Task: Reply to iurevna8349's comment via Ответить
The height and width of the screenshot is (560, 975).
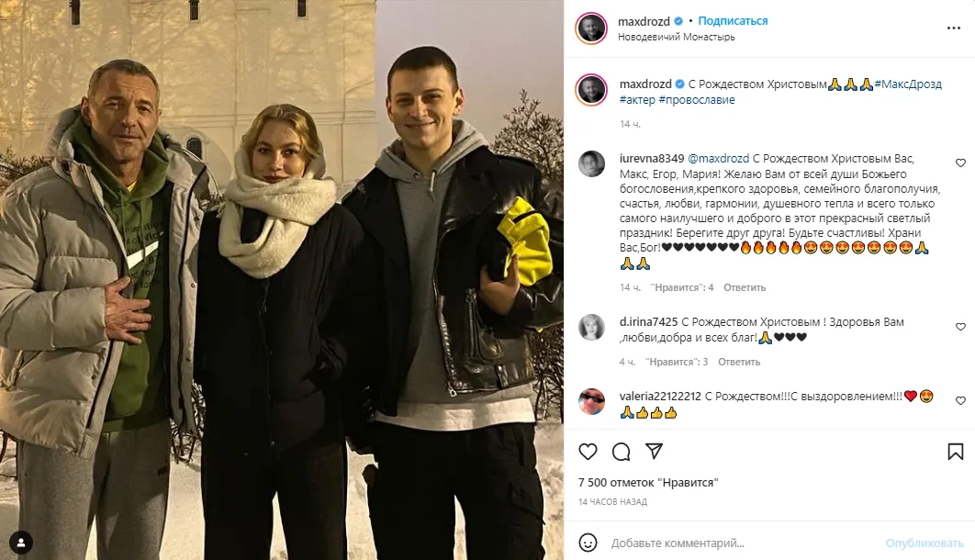Action: coord(745,287)
